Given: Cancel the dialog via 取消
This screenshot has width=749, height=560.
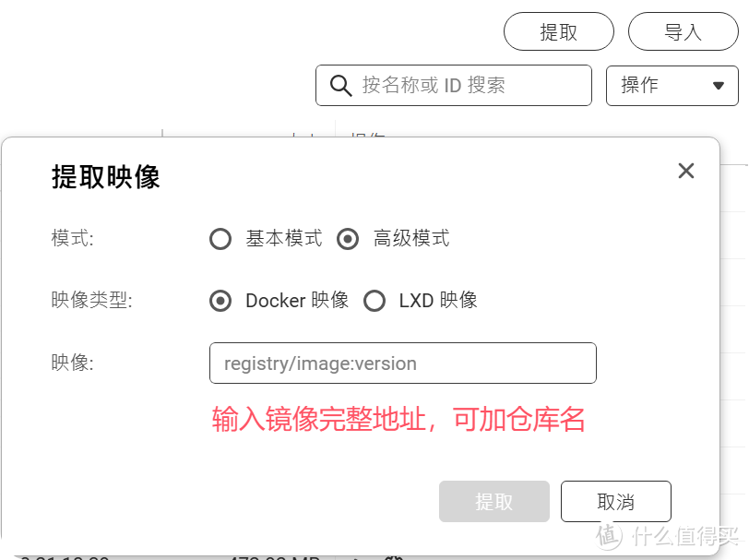Looking at the screenshot, I should [615, 501].
